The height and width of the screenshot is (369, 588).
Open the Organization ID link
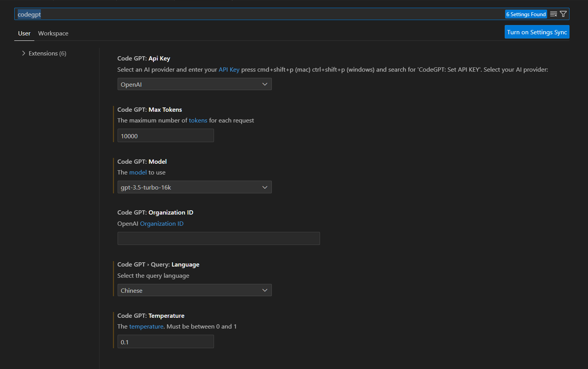coord(162,224)
